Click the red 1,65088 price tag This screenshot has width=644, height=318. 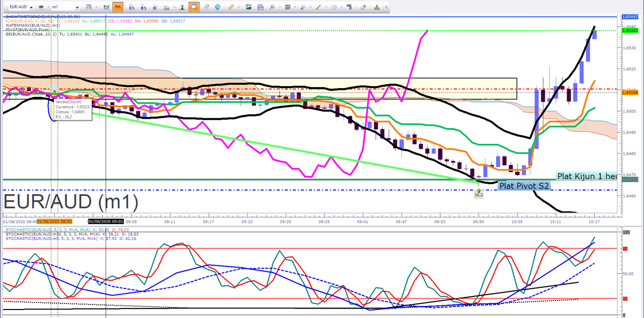click(630, 93)
